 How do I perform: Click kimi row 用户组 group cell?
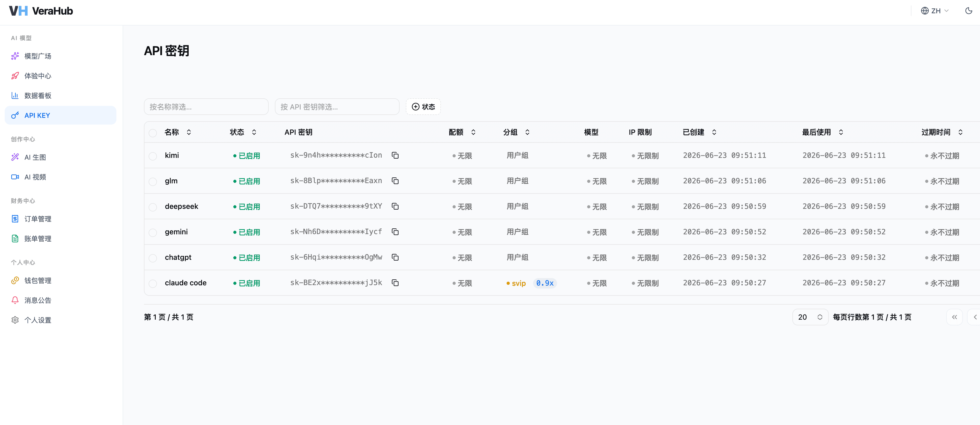point(517,155)
